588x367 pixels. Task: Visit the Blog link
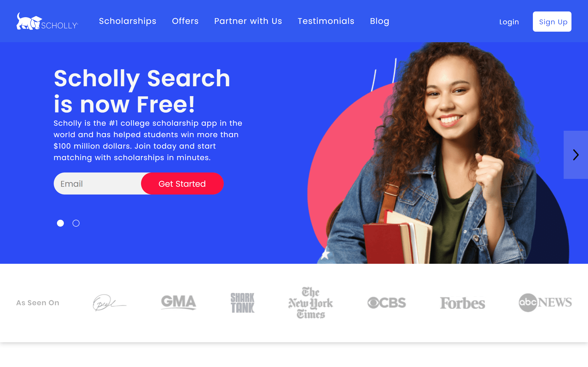click(x=379, y=21)
